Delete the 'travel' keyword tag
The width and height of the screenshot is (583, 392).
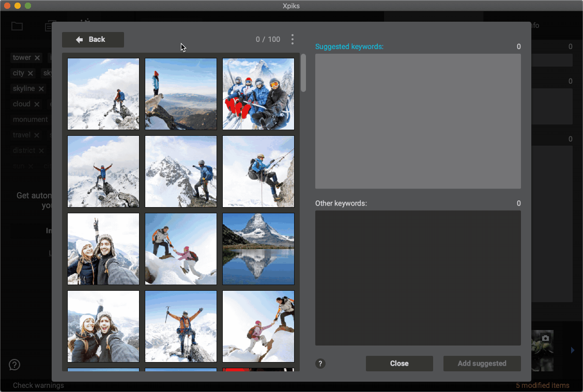[x=37, y=135]
